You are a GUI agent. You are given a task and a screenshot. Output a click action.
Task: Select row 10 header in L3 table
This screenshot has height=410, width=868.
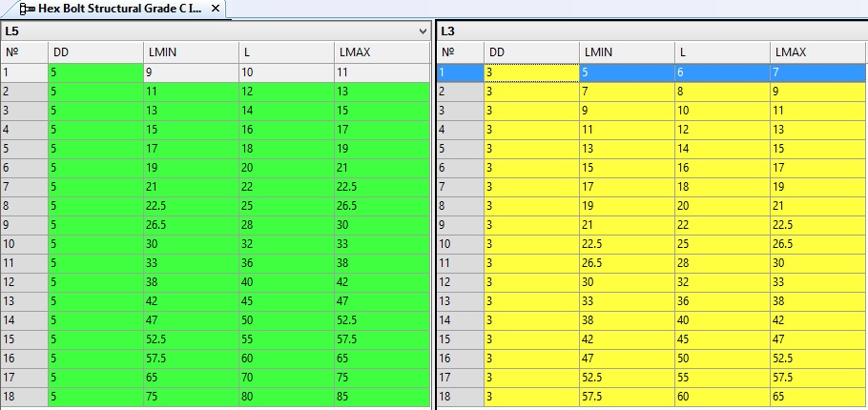tap(459, 243)
